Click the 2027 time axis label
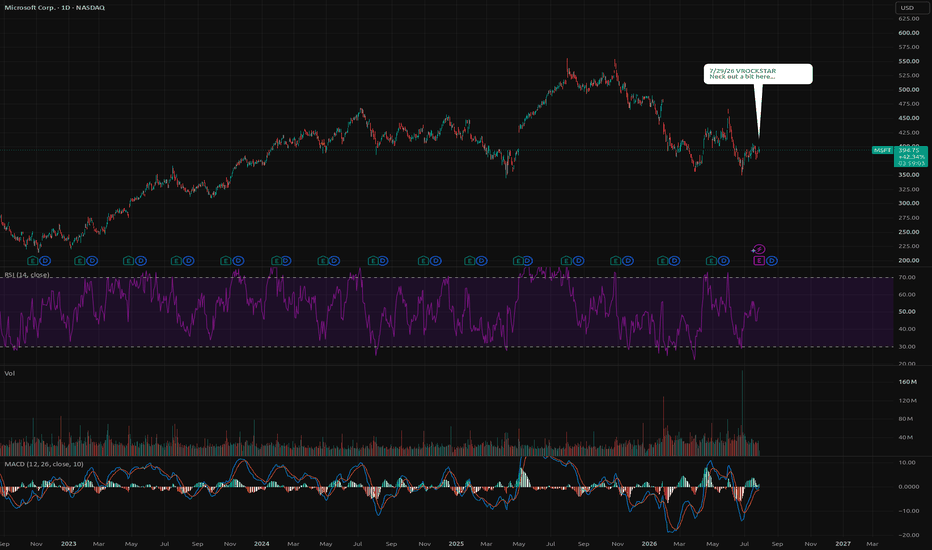Viewport: 932px width, 550px height. coord(843,543)
